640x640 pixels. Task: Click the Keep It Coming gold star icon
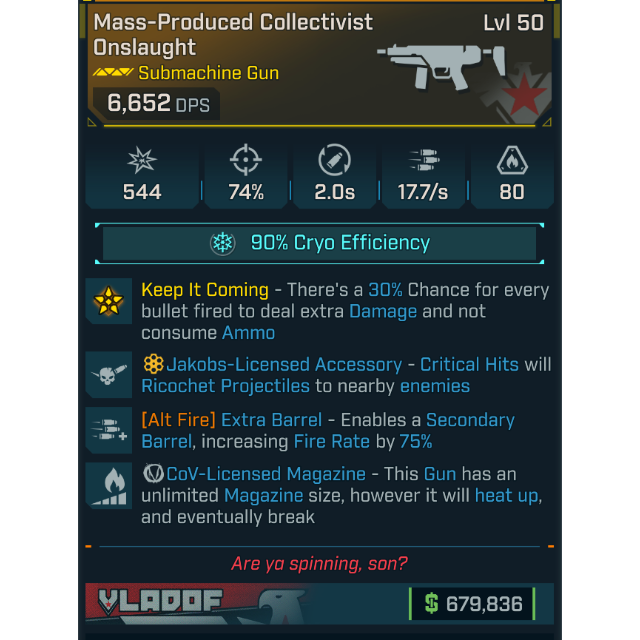109,301
